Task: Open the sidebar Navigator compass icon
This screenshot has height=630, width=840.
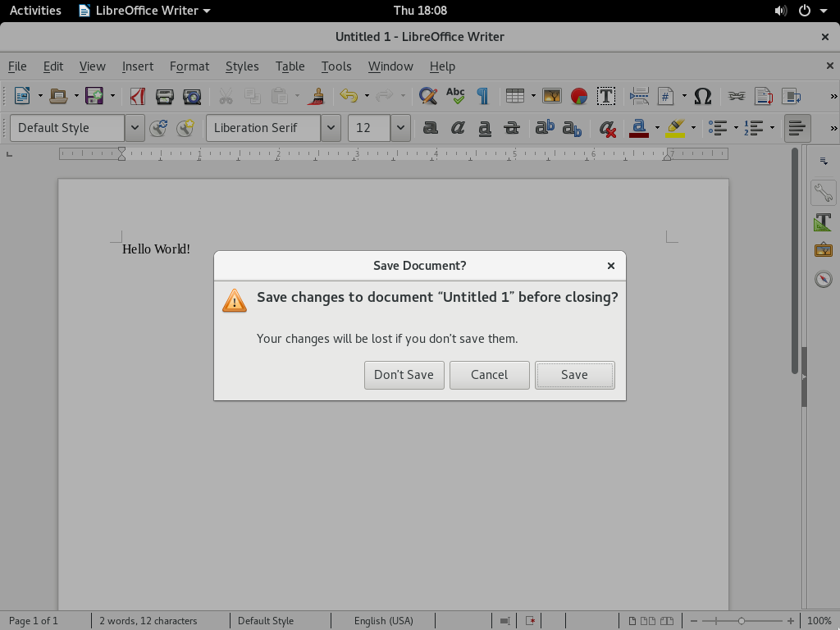Action: point(823,280)
